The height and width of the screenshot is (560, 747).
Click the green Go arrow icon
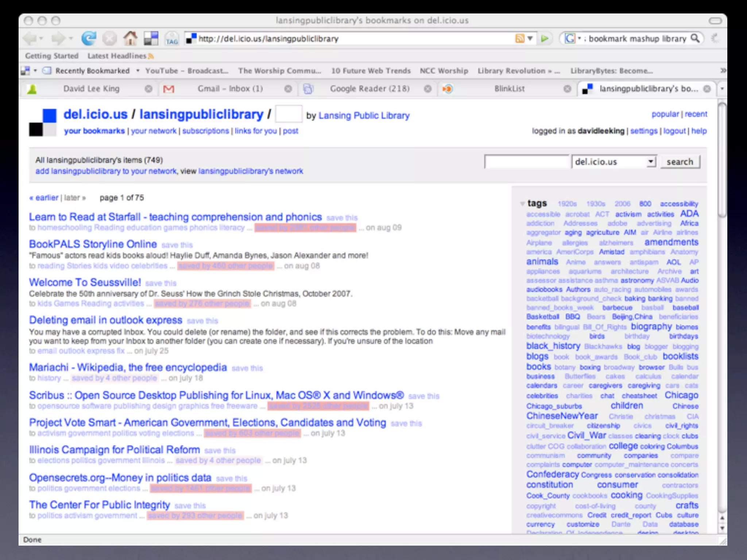(x=545, y=38)
